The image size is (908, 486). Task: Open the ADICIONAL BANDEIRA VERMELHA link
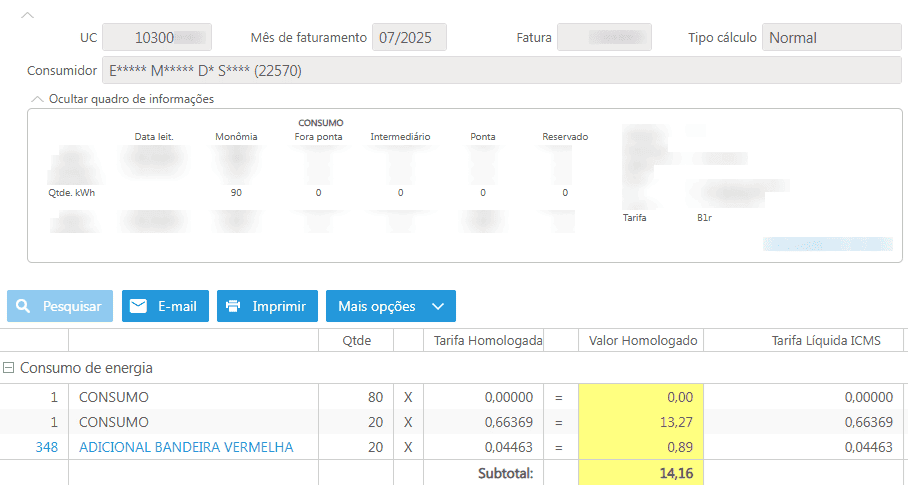[186, 447]
